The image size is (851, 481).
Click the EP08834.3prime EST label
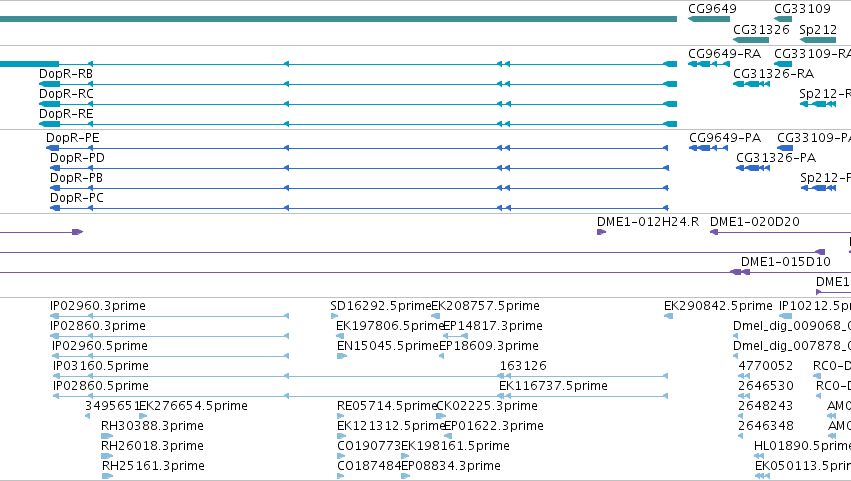pyautogui.click(x=451, y=466)
